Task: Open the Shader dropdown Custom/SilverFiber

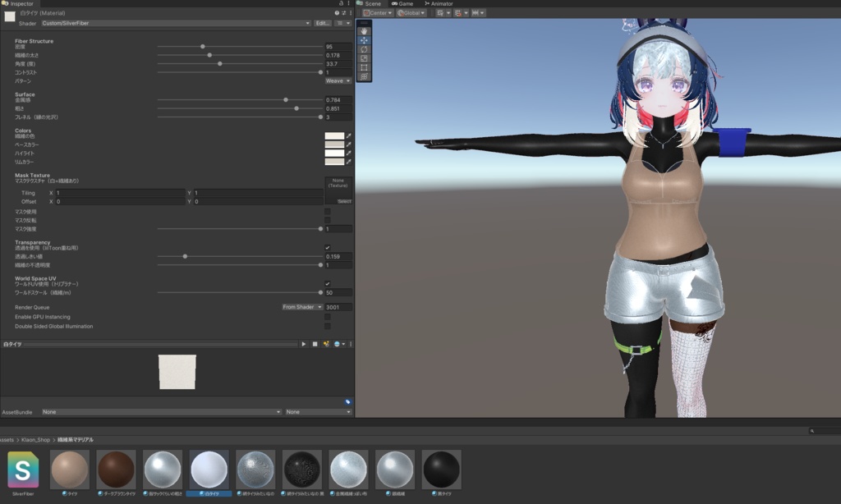Action: tap(176, 23)
